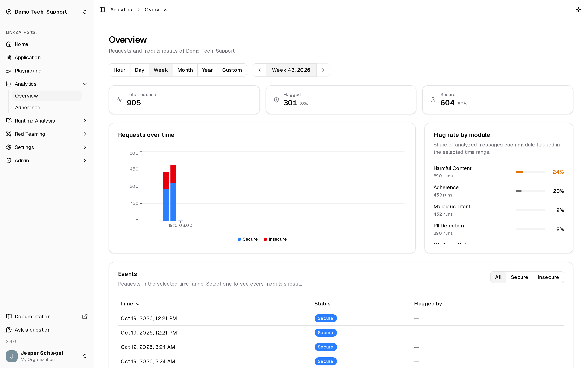Click the Settings gear icon
Viewport: 588px width, 368px height.
click(x=9, y=147)
